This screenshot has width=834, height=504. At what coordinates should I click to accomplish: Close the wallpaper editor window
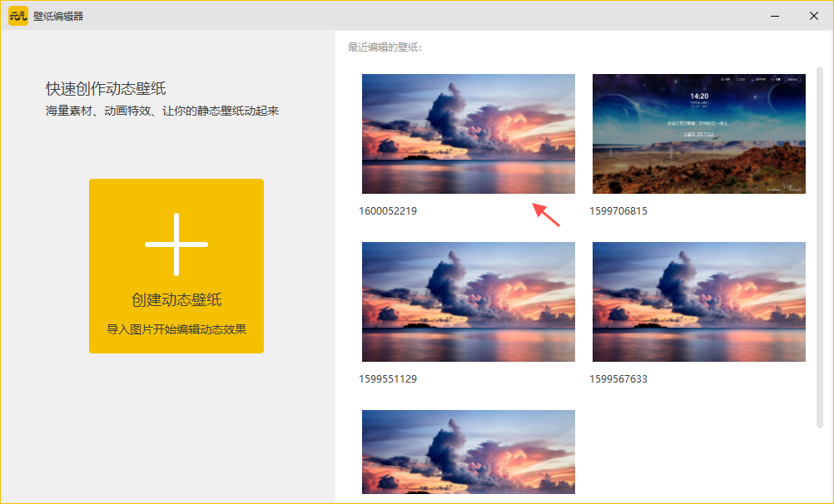pyautogui.click(x=813, y=16)
